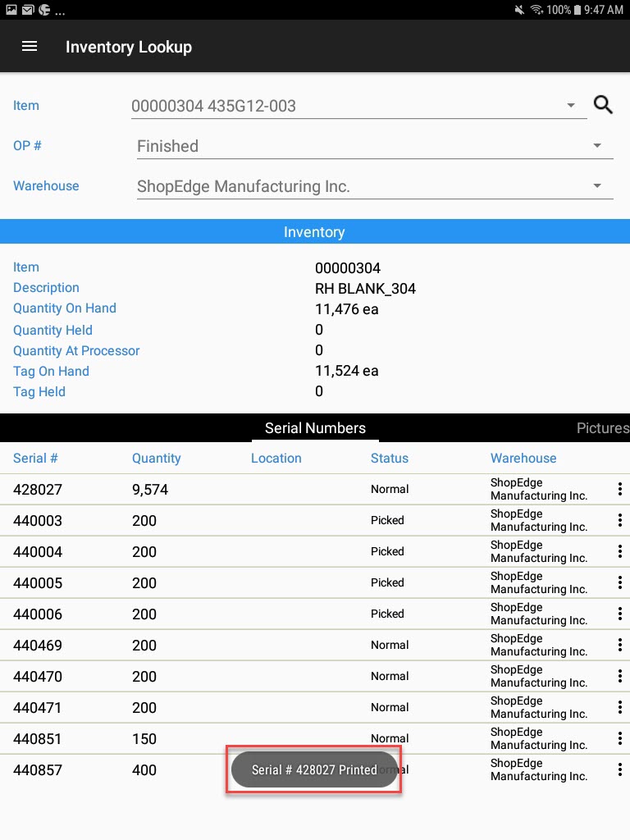Open overflow menu for serial 440471
Image resolution: width=630 pixels, height=840 pixels.
620,707
